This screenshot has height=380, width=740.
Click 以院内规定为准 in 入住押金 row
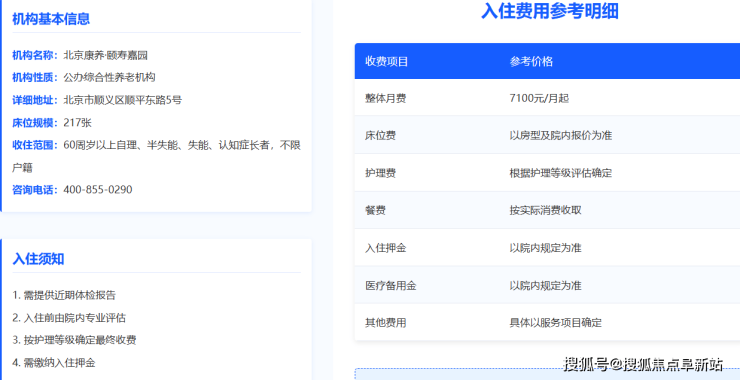click(545, 248)
